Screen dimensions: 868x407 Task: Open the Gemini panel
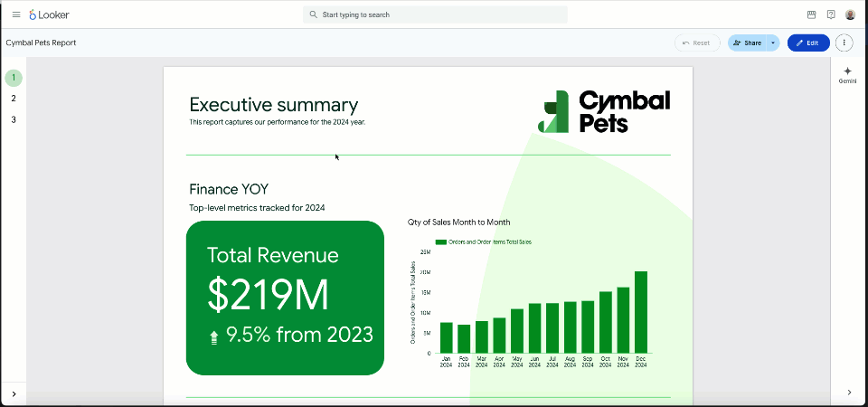tap(847, 75)
